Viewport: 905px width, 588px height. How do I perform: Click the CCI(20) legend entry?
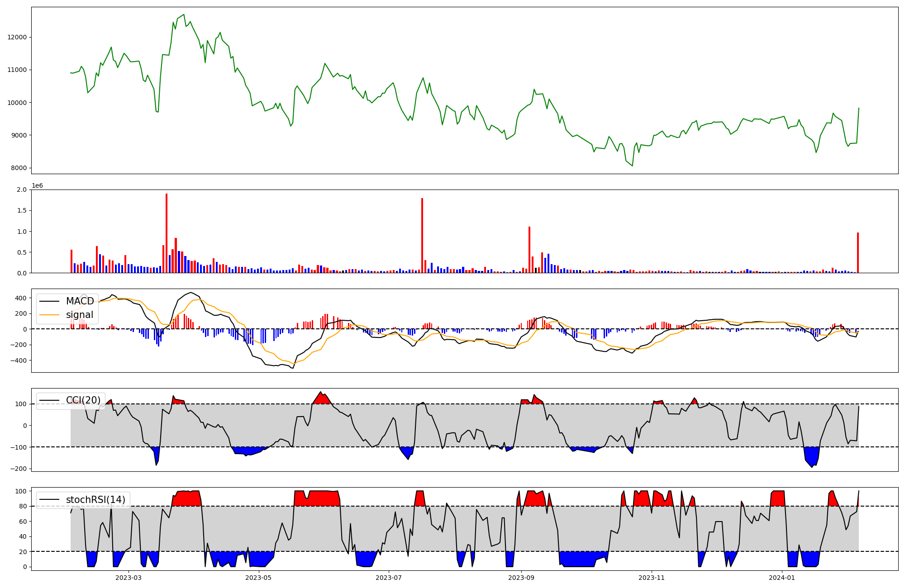tap(83, 400)
